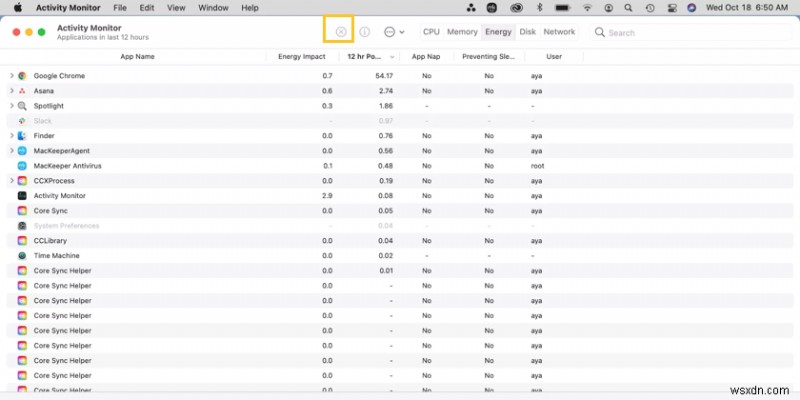Click the Google Chrome app icon
The height and width of the screenshot is (400, 800).
[x=22, y=76]
